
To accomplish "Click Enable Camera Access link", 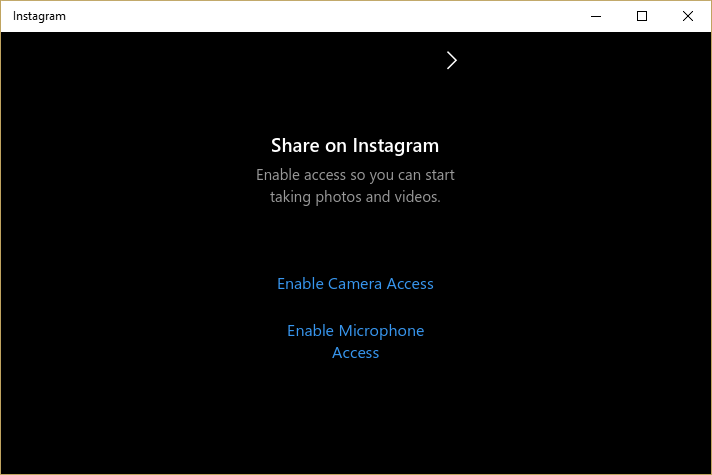I will [355, 284].
